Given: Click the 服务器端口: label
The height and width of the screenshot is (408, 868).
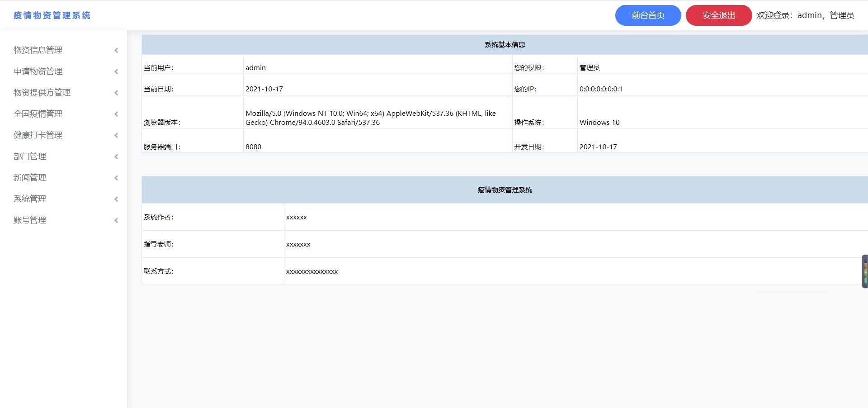Looking at the screenshot, I should point(162,147).
